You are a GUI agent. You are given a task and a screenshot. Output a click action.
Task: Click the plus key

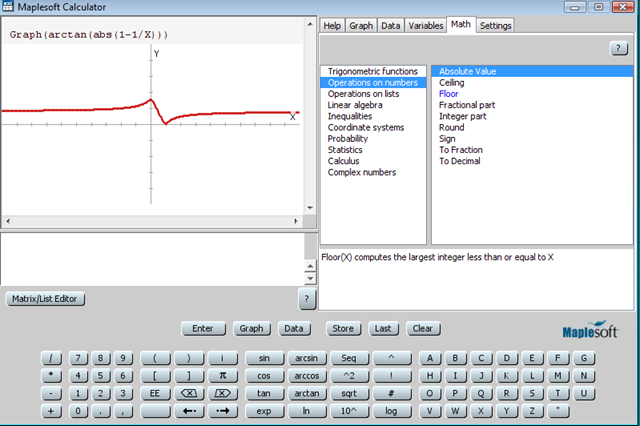point(51,411)
